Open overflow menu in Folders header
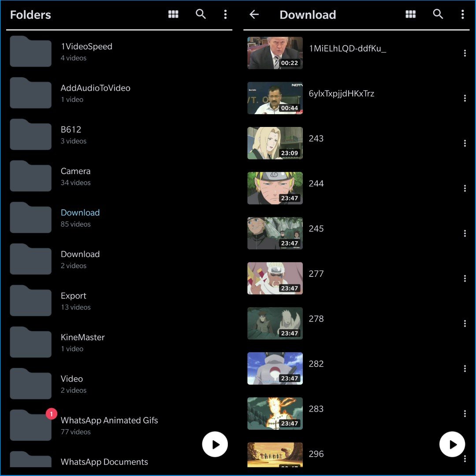Viewport: 476px width, 476px height. 225,14
